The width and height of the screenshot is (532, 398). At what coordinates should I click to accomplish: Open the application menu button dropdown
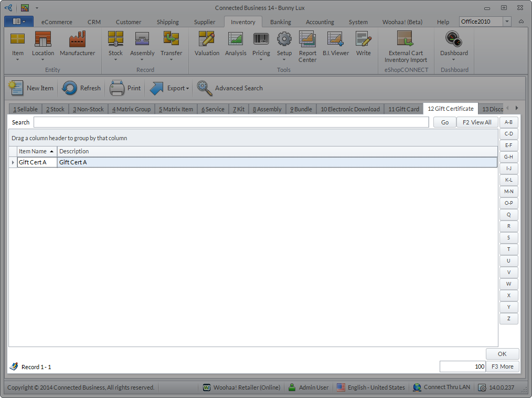tap(19, 22)
